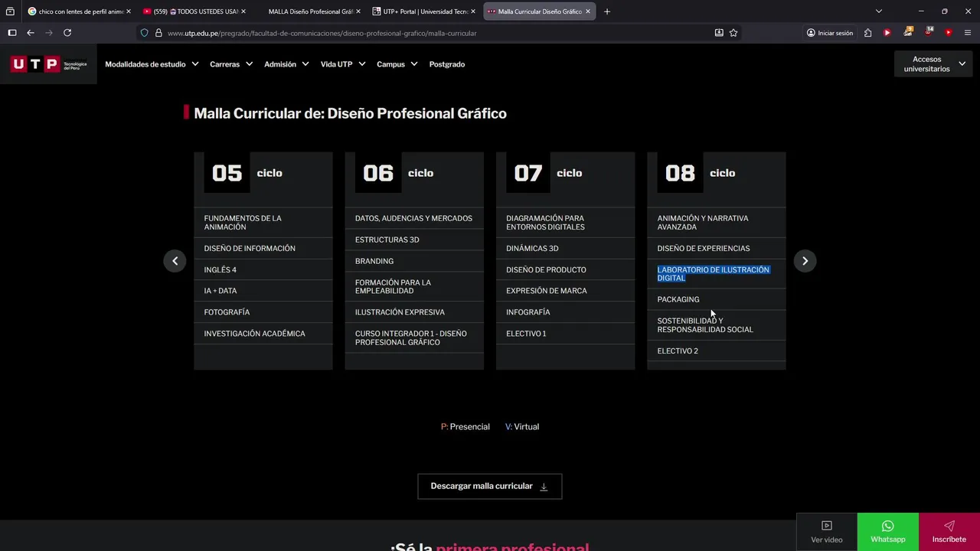Go to next cycles with right arrow
Image resolution: width=980 pixels, height=551 pixels.
805,261
